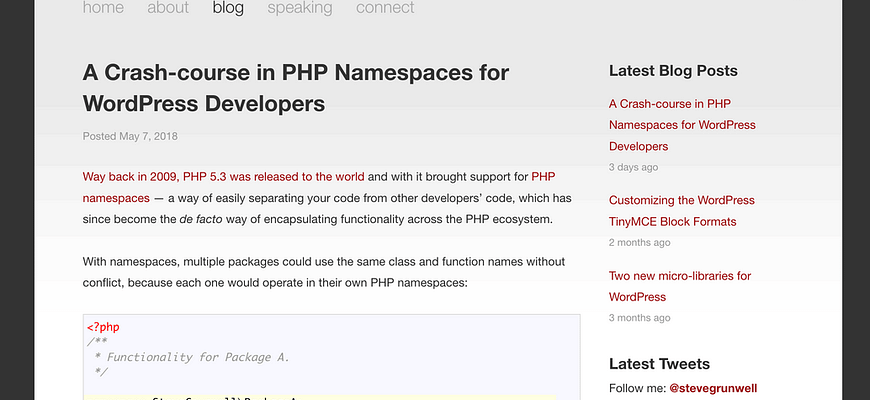
Task: Click the article title heading
Action: [296, 88]
